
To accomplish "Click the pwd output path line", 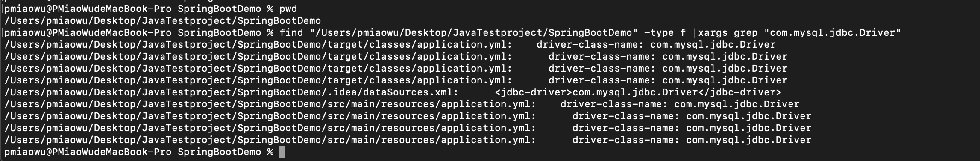I will (162, 20).
